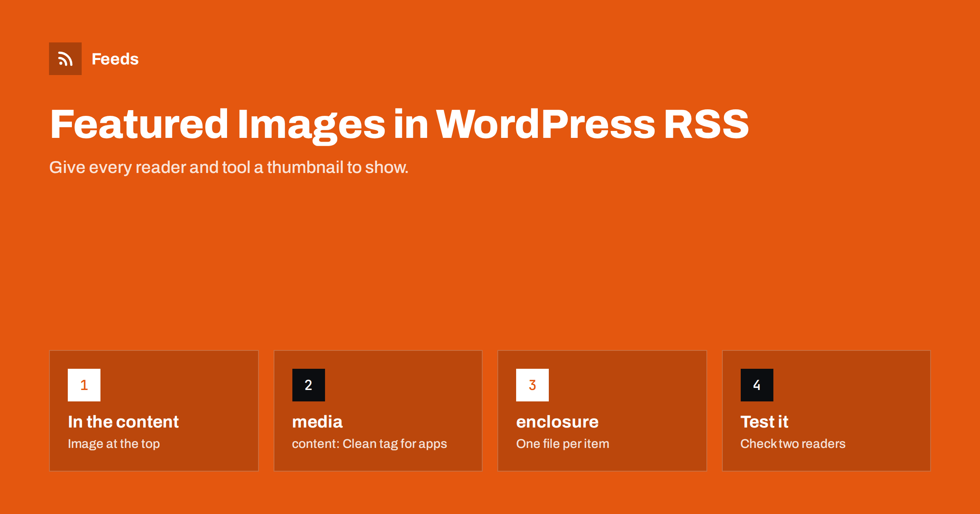The image size is (980, 514).
Task: Click the 'Test it' card title
Action: click(x=764, y=422)
